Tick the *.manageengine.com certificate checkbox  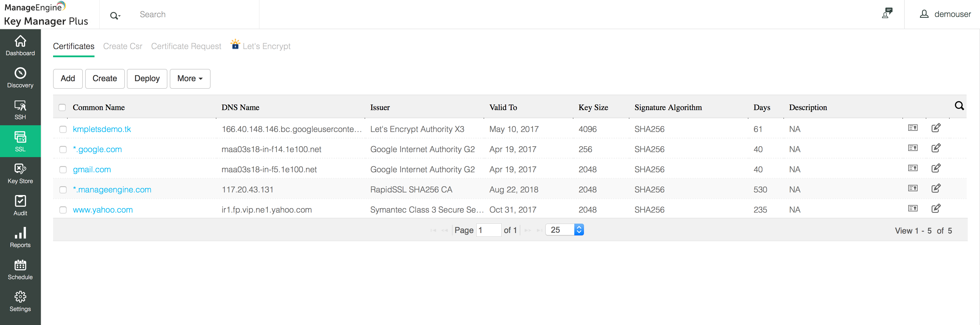(63, 190)
